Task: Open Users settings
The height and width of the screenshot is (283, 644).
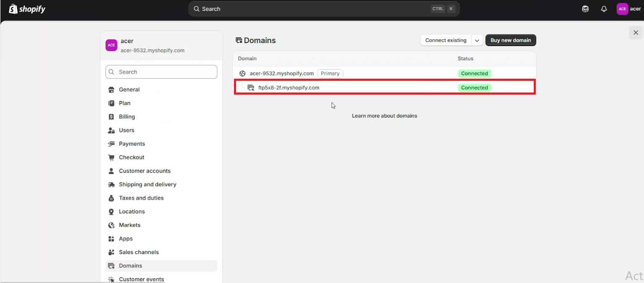Action: tap(161, 130)
